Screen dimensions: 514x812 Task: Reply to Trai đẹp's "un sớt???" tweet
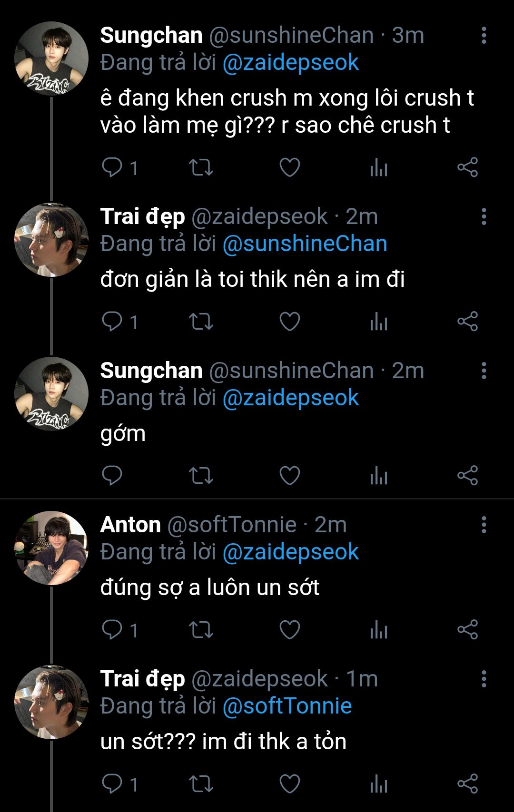(x=112, y=784)
